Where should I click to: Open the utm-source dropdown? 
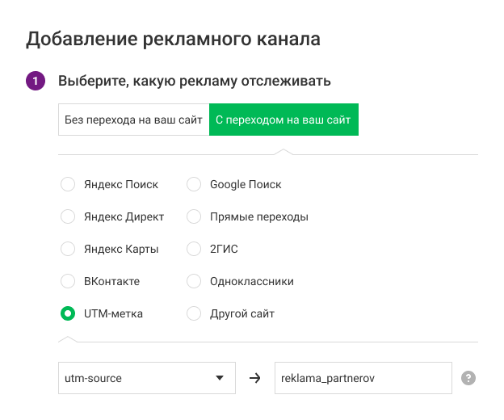[x=137, y=378]
